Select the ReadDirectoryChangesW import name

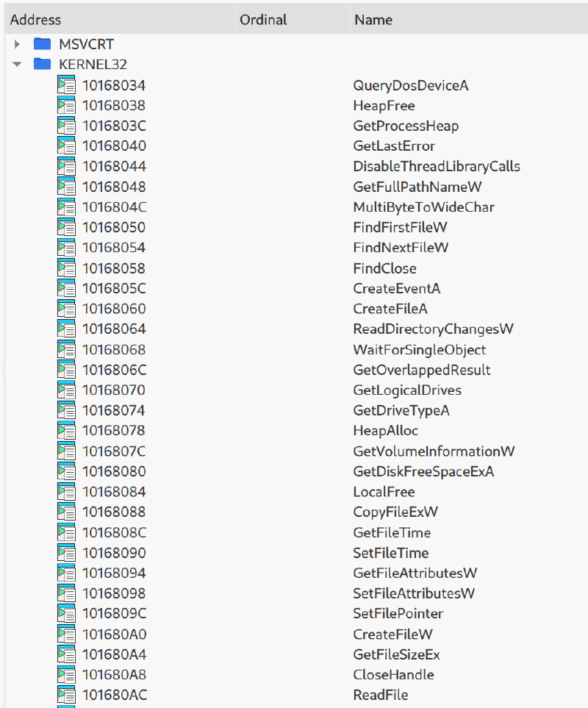433,329
